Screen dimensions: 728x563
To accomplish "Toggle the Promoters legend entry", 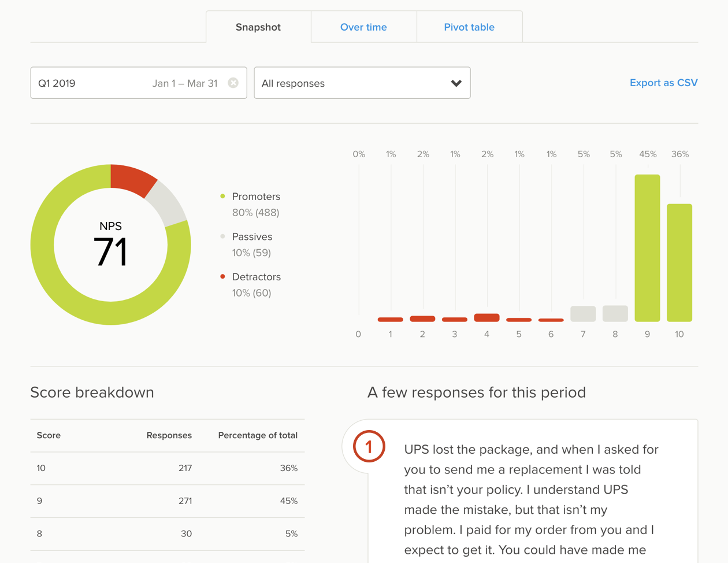I will (256, 197).
